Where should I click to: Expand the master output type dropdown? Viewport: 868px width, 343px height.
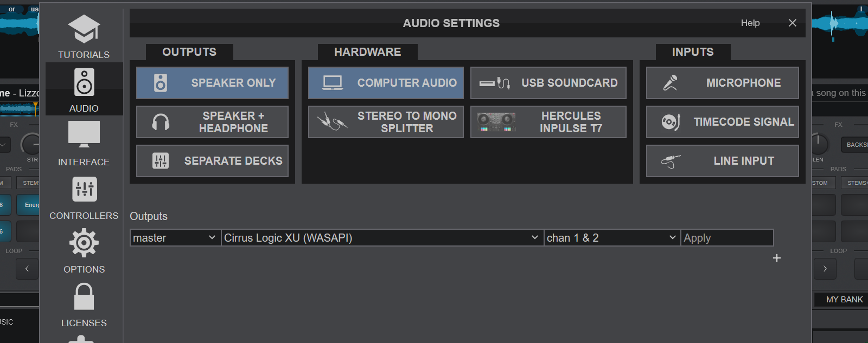pos(175,238)
